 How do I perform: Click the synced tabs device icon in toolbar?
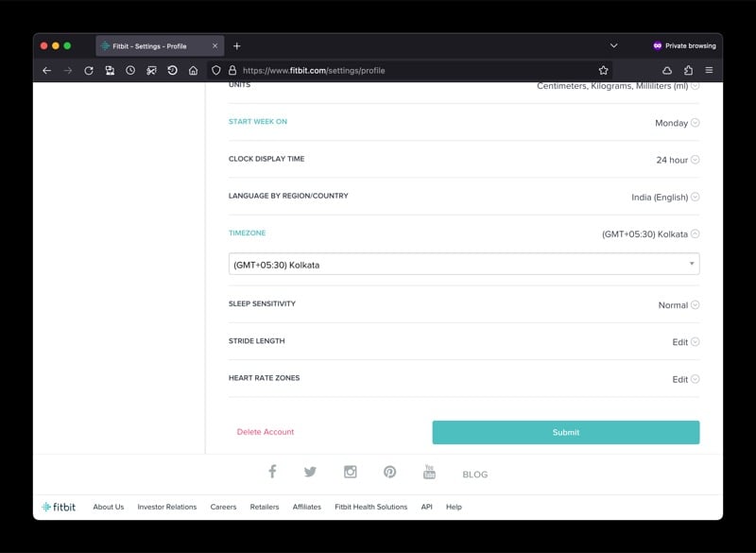110,70
